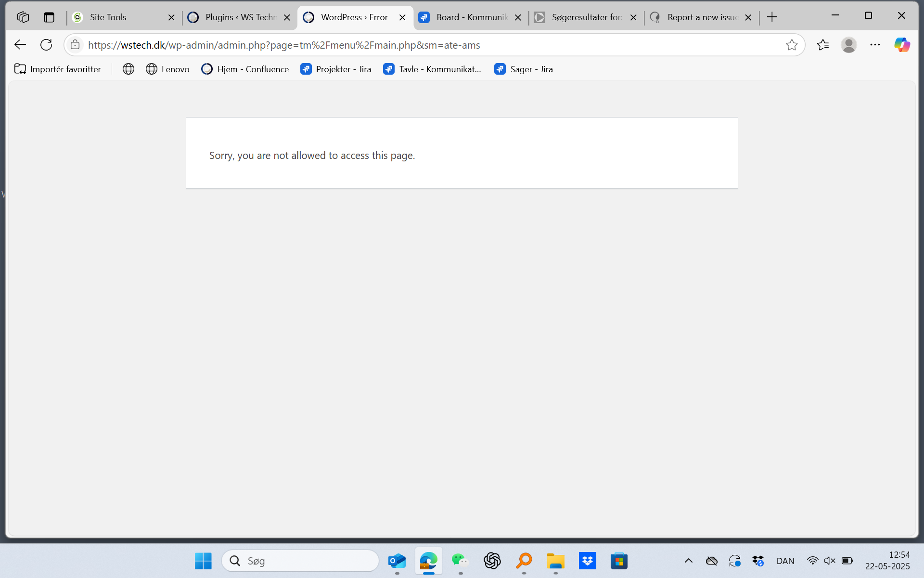Reload the page with Refresh icon
Viewport: 924px width, 578px height.
[x=46, y=45]
